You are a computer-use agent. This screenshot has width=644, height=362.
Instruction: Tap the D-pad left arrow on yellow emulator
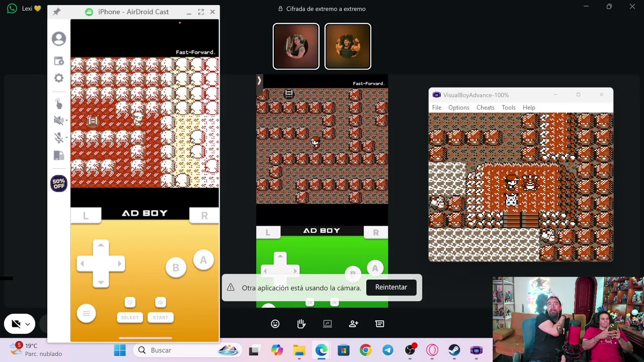83,263
